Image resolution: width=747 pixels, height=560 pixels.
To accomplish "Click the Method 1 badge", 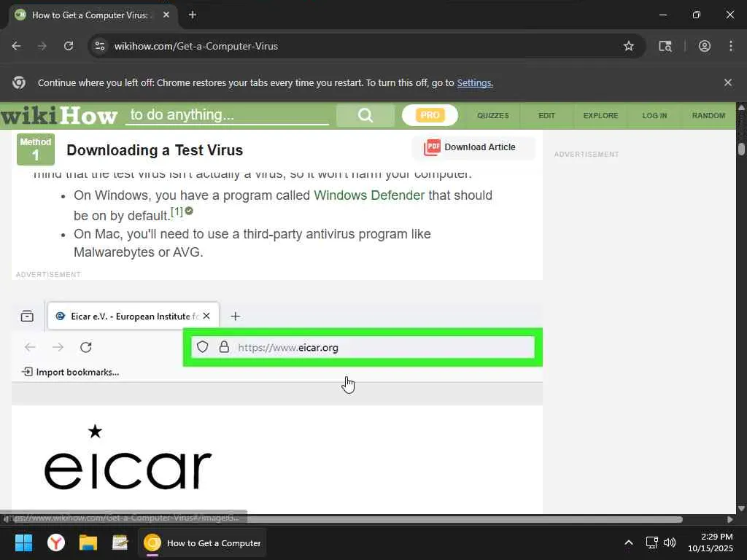I will coord(36,149).
